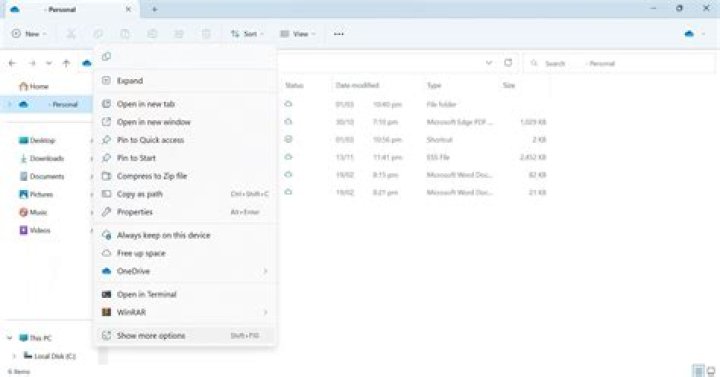The height and width of the screenshot is (377, 720).
Task: Select Personal OneDrive in navigation pane
Action: pos(48,105)
